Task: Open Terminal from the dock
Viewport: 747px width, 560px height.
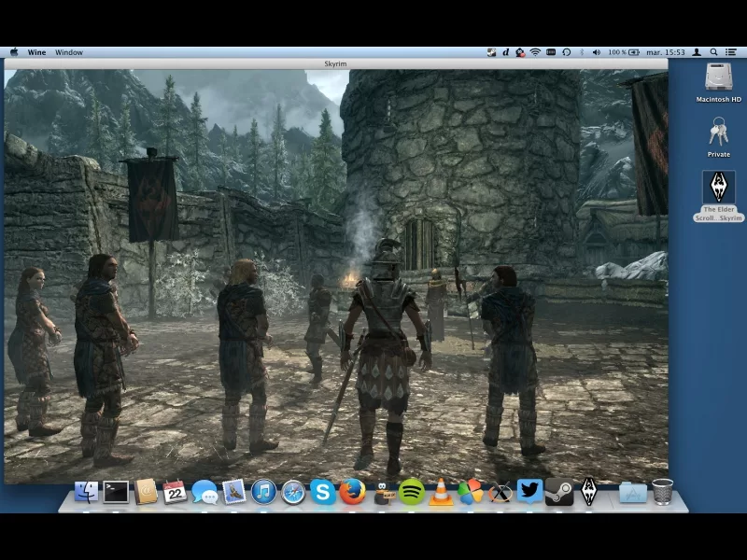Action: (x=116, y=492)
